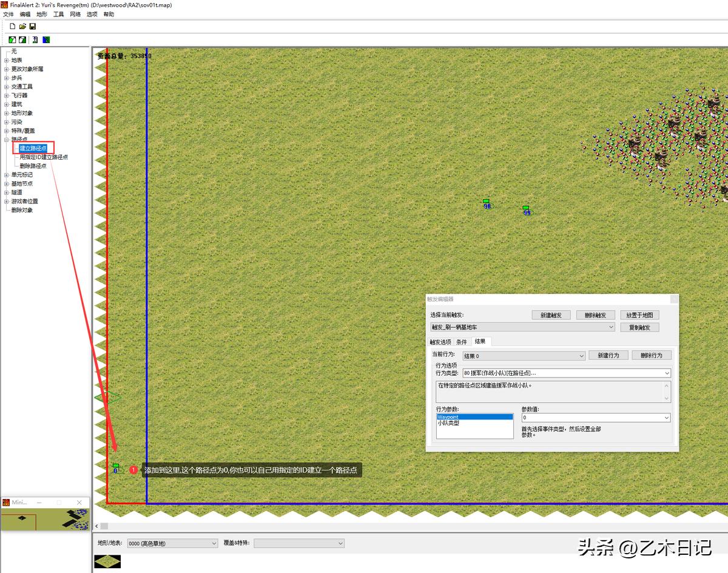Select waypoint marker 0 on the map
This screenshot has width=728, height=573.
[x=115, y=468]
